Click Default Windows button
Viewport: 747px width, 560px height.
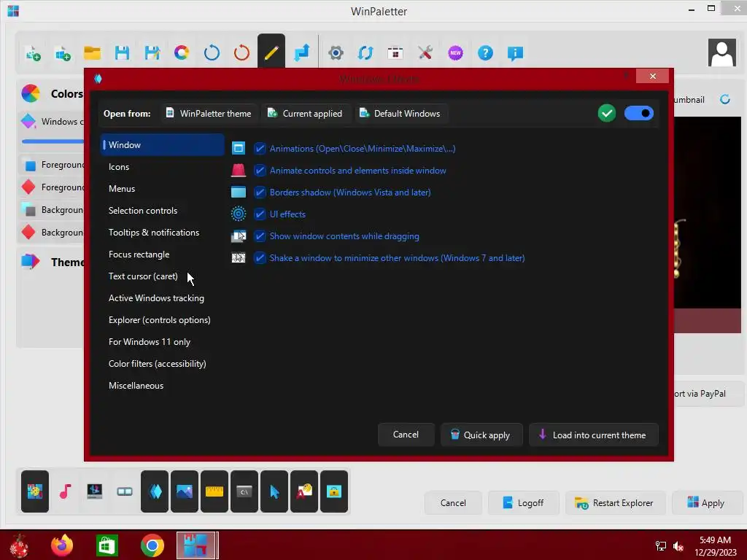pyautogui.click(x=400, y=113)
